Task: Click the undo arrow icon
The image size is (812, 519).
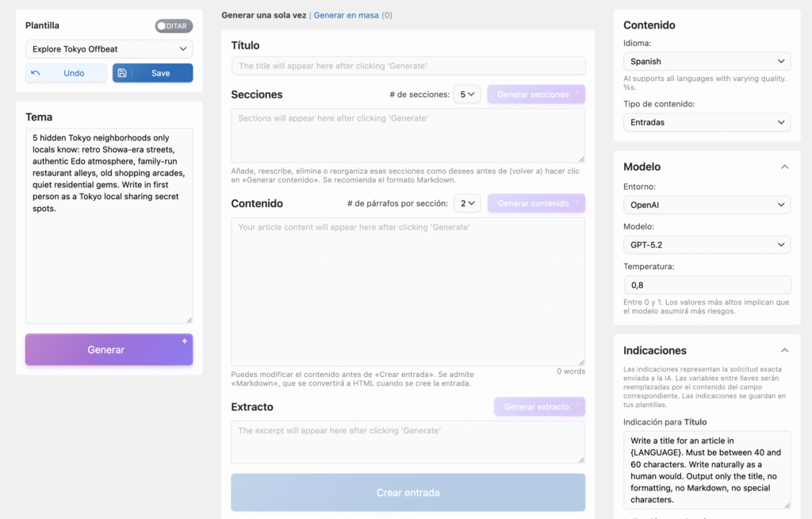Action: point(35,73)
